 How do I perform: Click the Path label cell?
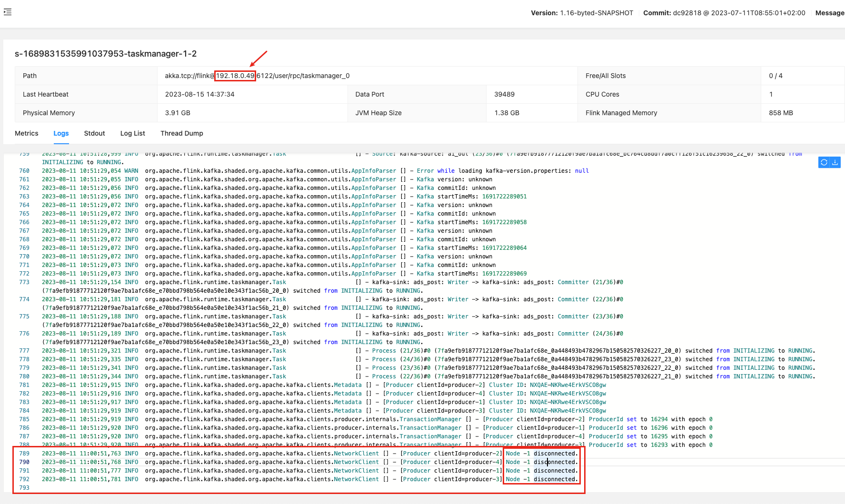[x=86, y=76]
